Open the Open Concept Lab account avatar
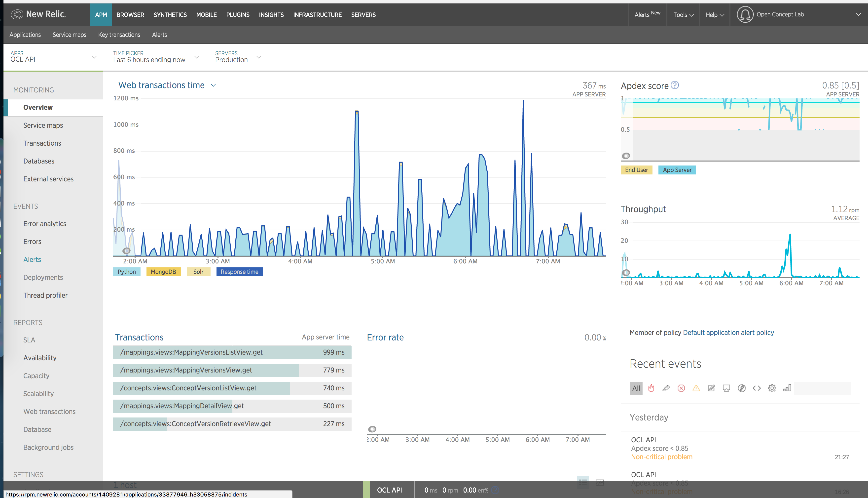The image size is (868, 498). (x=745, y=14)
